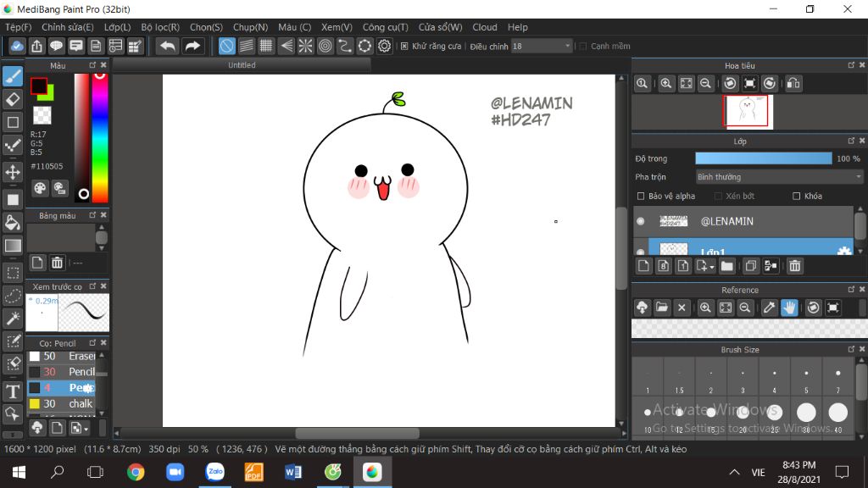Viewport: 868px width, 488px height.
Task: Delete a palette color with the trash icon
Action: tap(57, 263)
